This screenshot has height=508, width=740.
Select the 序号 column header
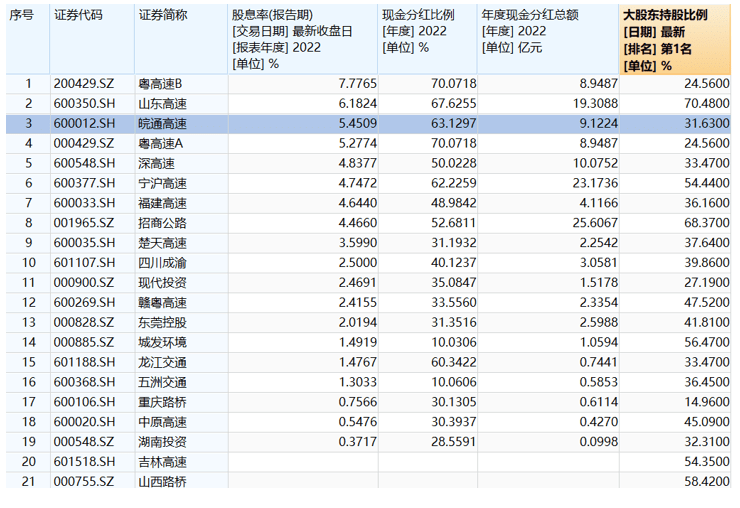27,39
